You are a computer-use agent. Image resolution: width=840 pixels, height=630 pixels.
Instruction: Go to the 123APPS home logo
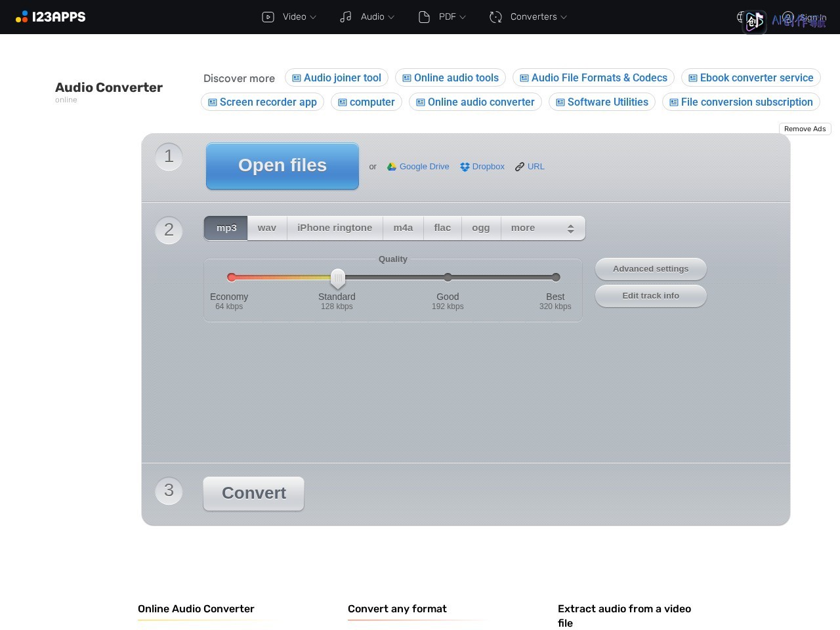point(51,16)
